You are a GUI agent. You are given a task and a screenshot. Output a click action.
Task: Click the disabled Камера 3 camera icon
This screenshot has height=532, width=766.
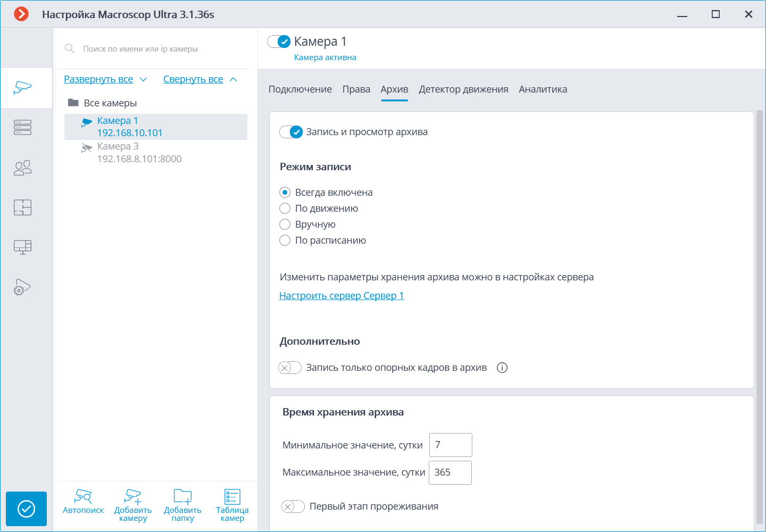[87, 148]
